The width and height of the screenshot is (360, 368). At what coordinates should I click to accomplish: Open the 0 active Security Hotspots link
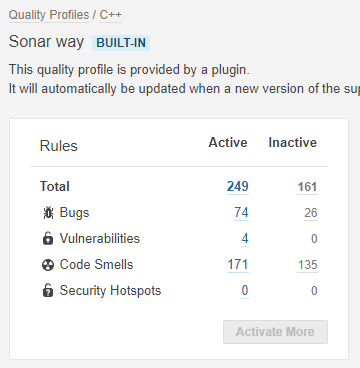click(245, 291)
